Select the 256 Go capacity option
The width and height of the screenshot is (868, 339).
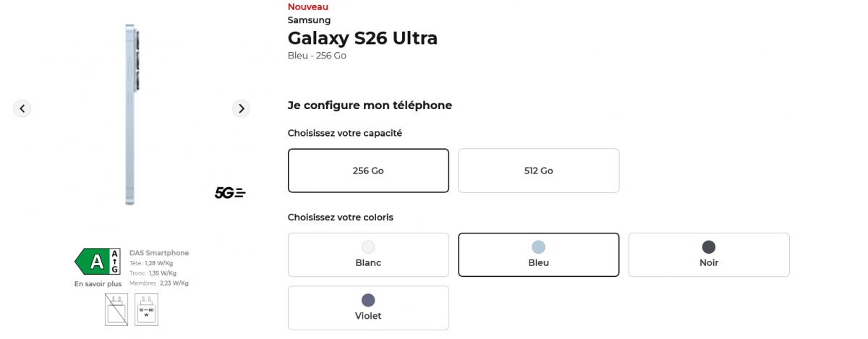point(368,171)
